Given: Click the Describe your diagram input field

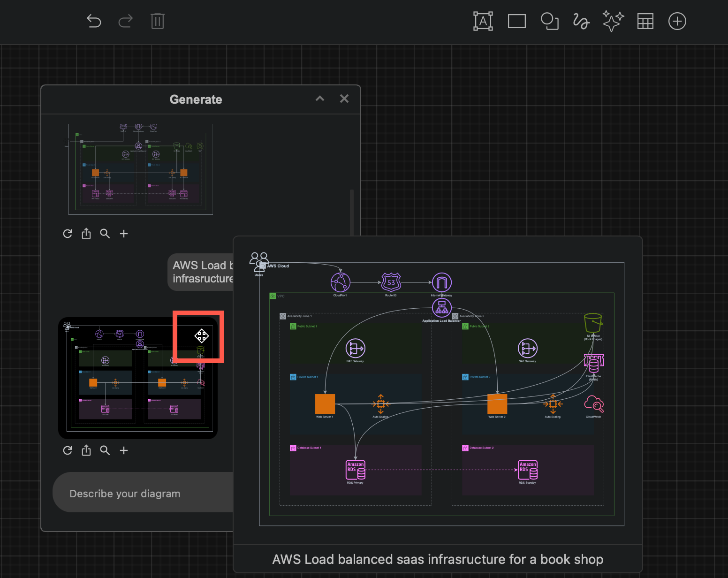Looking at the screenshot, I should [x=141, y=493].
